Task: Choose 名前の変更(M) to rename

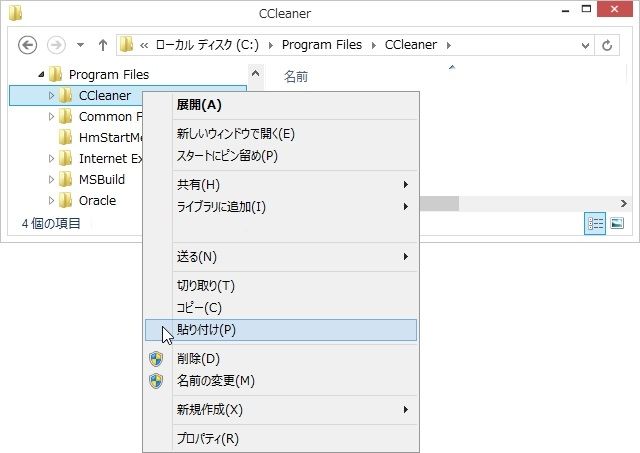Action: click(x=281, y=381)
